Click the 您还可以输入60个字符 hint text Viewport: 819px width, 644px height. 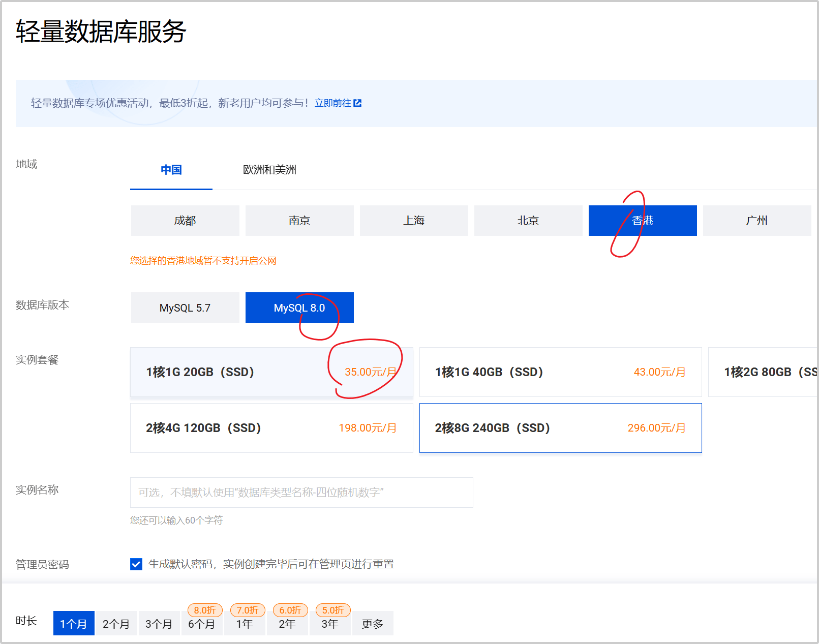pyautogui.click(x=176, y=520)
